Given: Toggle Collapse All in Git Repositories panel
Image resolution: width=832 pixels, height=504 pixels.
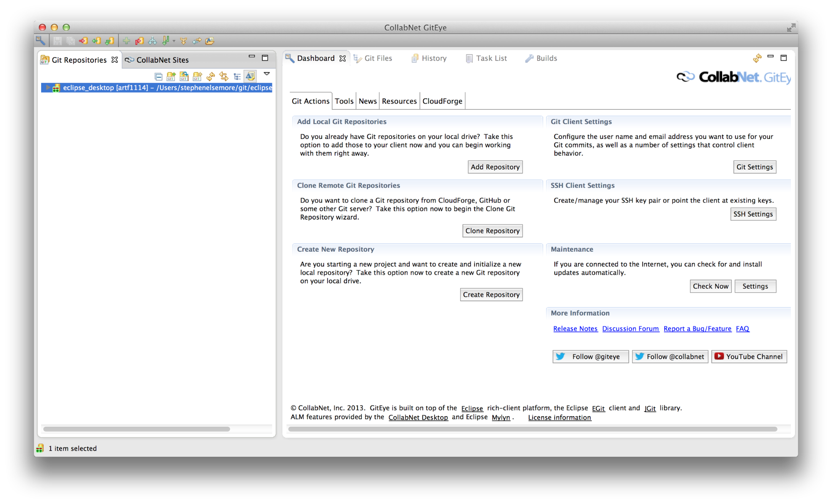Looking at the screenshot, I should pos(159,76).
